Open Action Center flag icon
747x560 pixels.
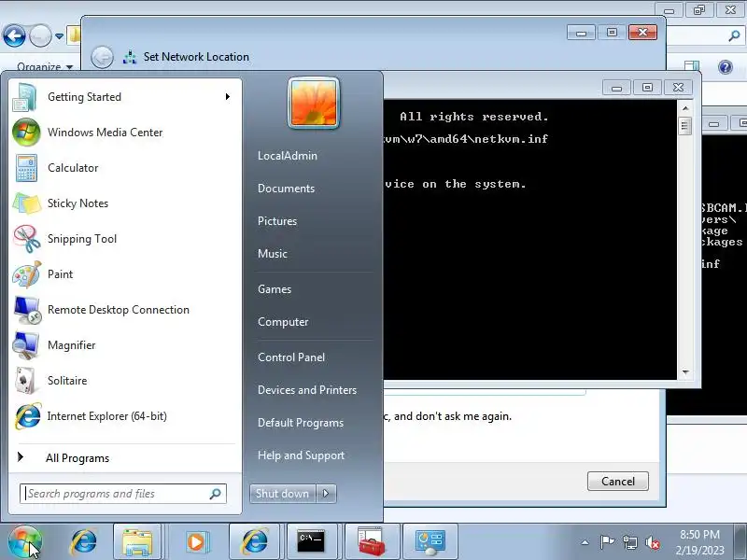coord(607,542)
